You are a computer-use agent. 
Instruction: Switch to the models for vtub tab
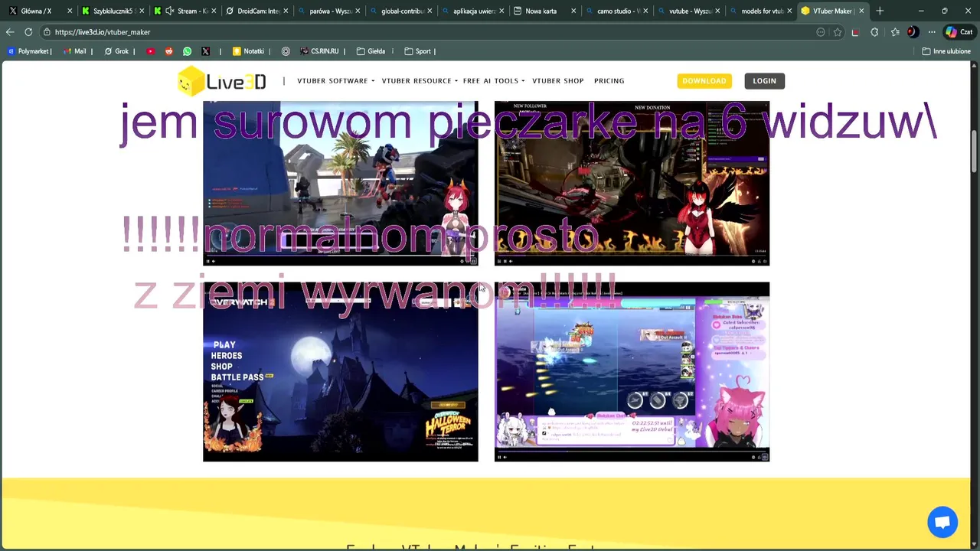761,11
